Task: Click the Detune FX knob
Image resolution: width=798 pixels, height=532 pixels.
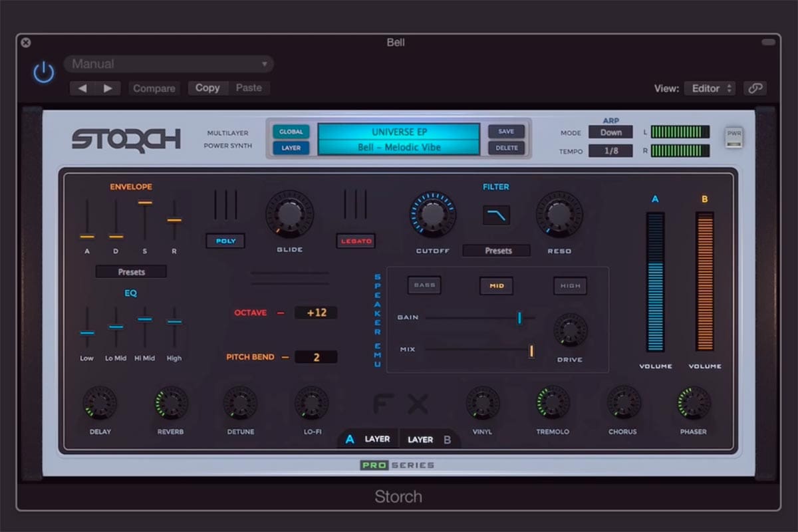Action: (240, 403)
